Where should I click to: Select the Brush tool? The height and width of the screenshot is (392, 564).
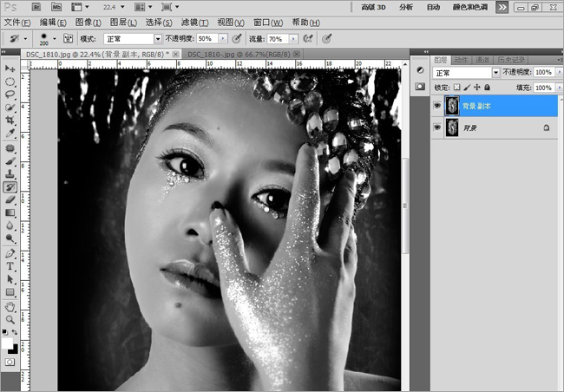[x=10, y=161]
